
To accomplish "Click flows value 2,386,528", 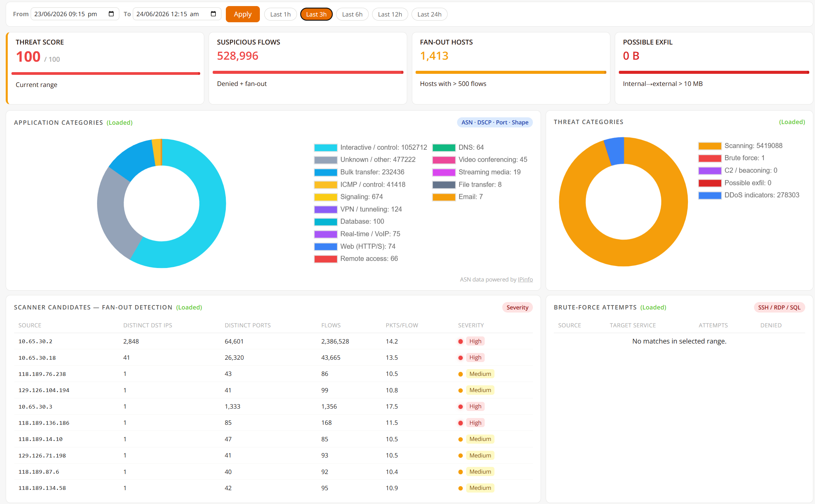I will (335, 342).
